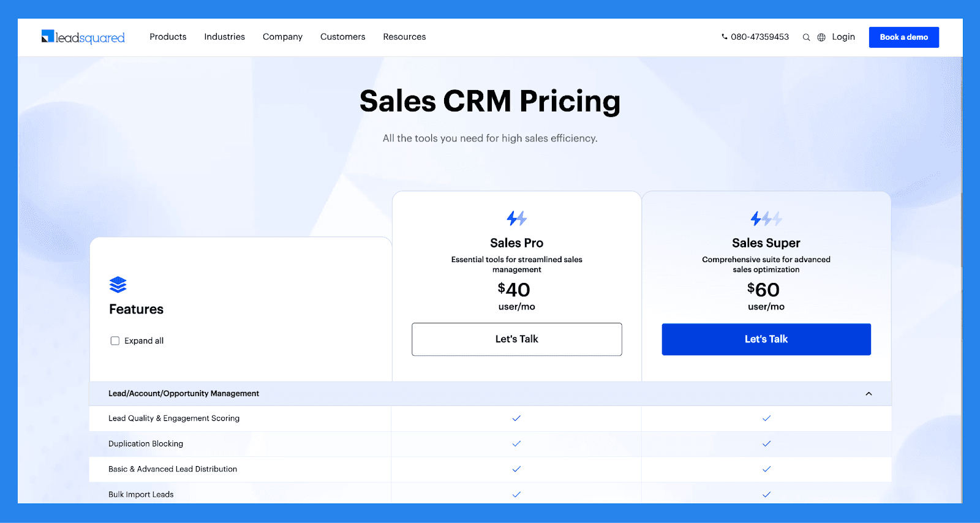Click the $60 price text
This screenshot has height=523, width=980.
tap(763, 290)
